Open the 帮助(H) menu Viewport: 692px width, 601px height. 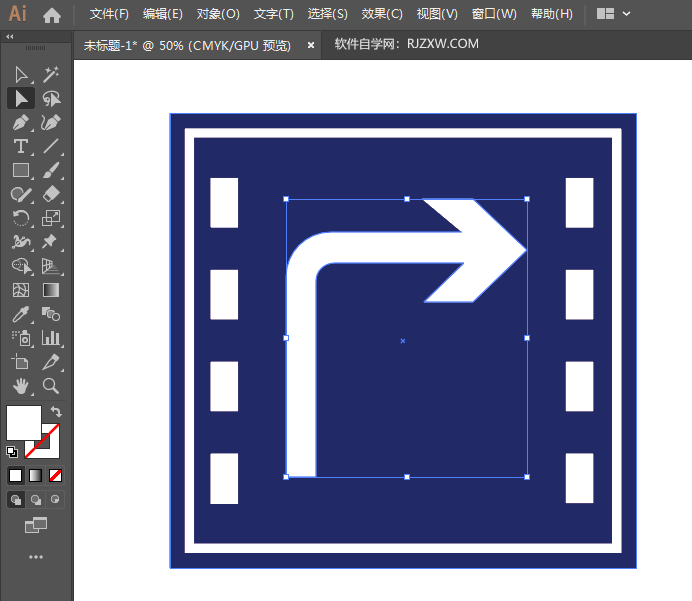coord(552,14)
